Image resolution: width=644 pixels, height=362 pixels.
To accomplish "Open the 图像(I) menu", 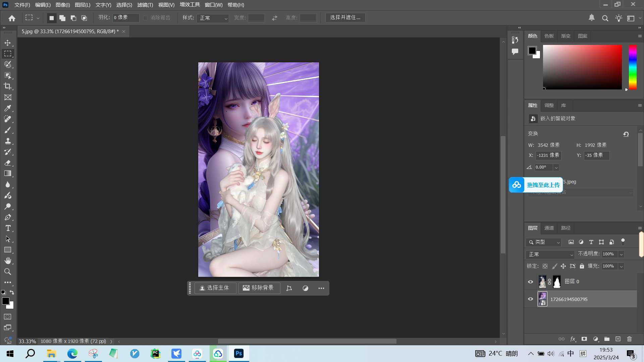I will pyautogui.click(x=63, y=5).
